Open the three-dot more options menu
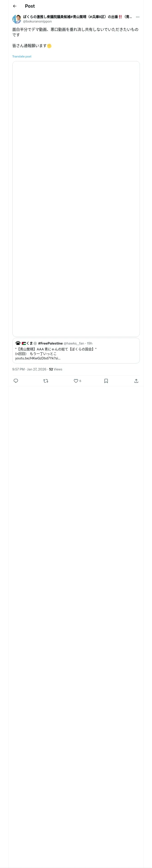152x868 pixels. pyautogui.click(x=138, y=17)
